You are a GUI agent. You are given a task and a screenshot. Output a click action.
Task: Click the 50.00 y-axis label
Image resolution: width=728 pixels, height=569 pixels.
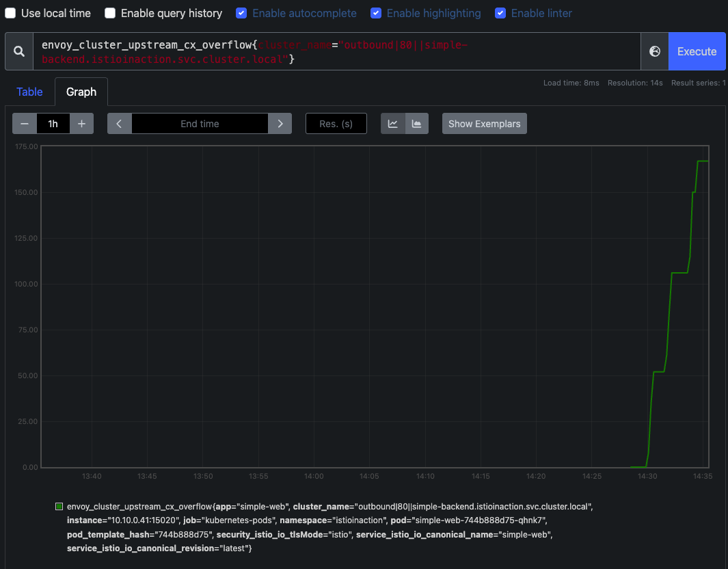tap(28, 375)
